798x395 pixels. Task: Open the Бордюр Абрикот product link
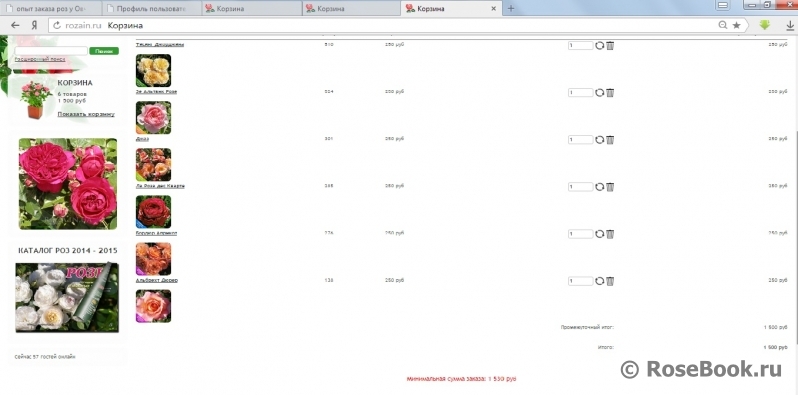pos(156,233)
